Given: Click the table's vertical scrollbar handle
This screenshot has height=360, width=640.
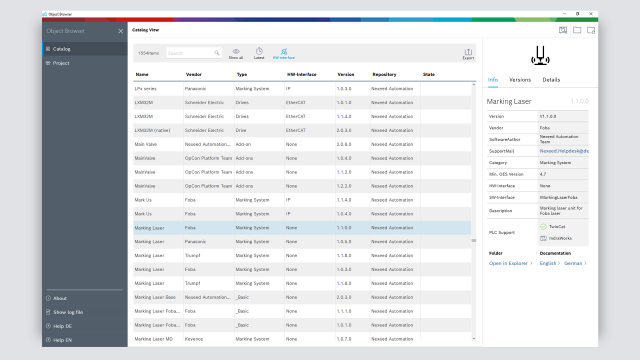Looking at the screenshot, I should click(473, 240).
